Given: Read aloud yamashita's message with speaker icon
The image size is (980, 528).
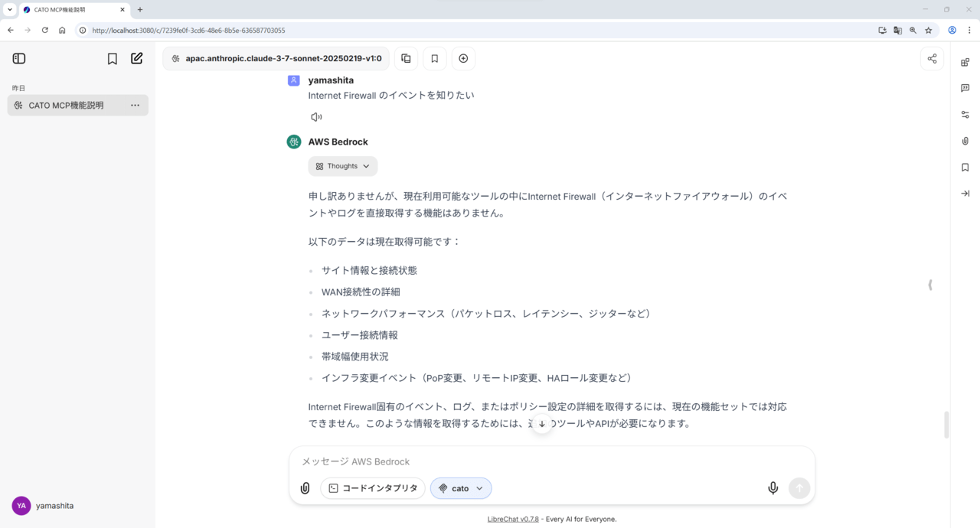Looking at the screenshot, I should click(316, 117).
